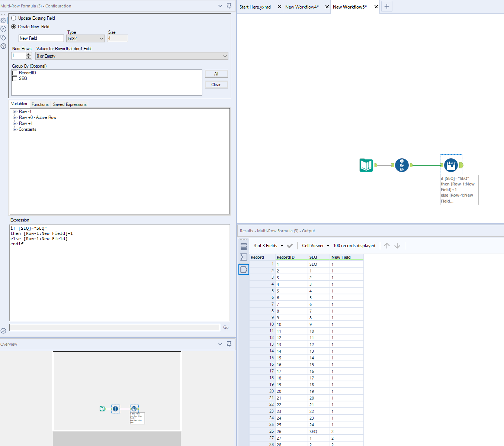This screenshot has width=504, height=446.
Task: Check the SEQ checkbox under Group By
Action: [15, 78]
